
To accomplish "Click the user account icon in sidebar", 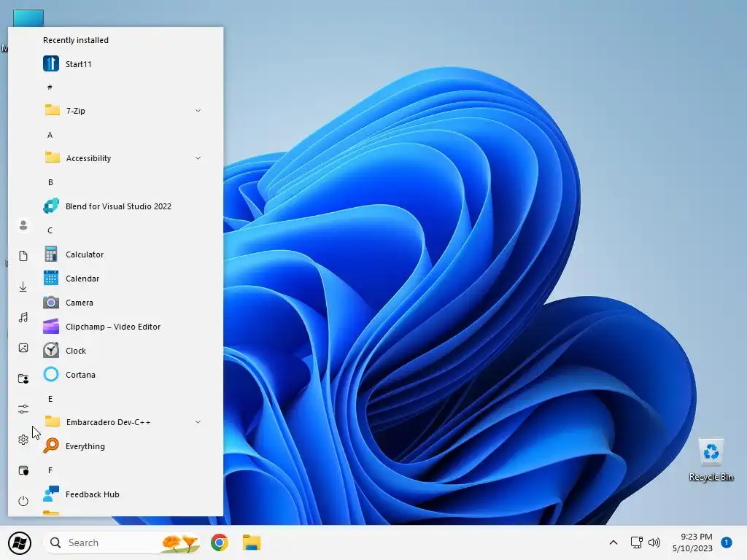I will [23, 225].
